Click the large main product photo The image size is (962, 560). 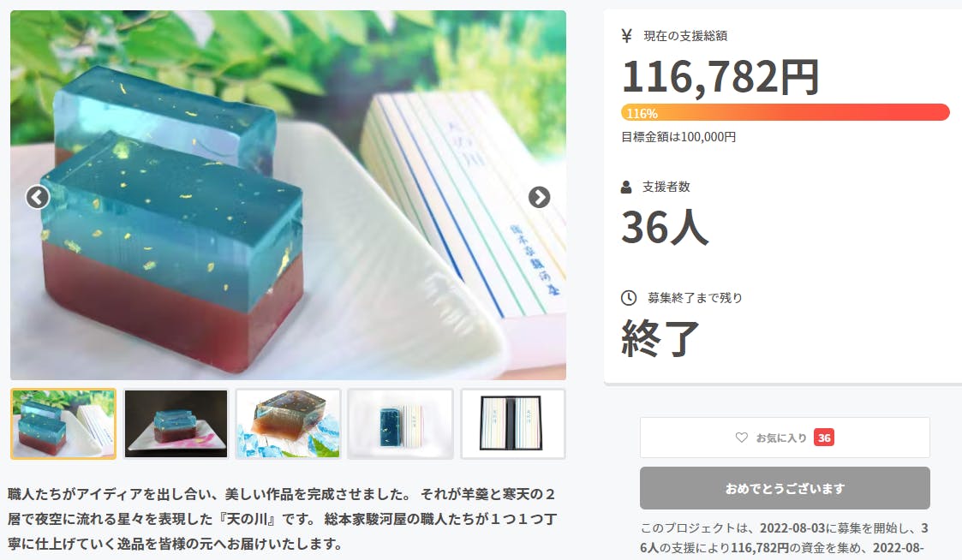click(x=289, y=195)
